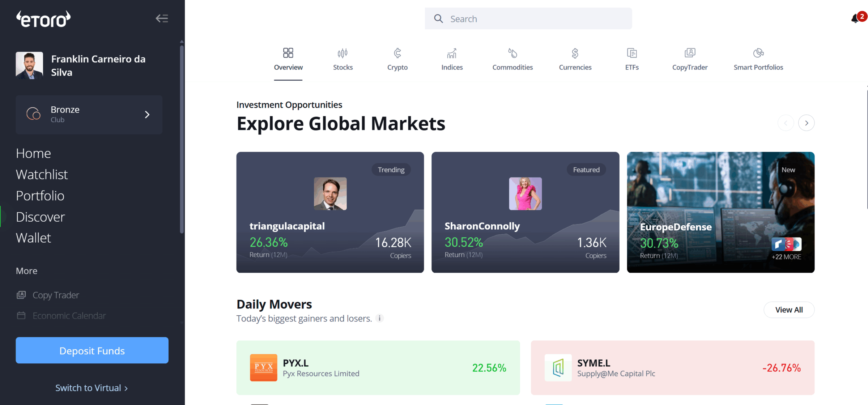Click EuropeDefense holdings logos icons

(x=787, y=244)
